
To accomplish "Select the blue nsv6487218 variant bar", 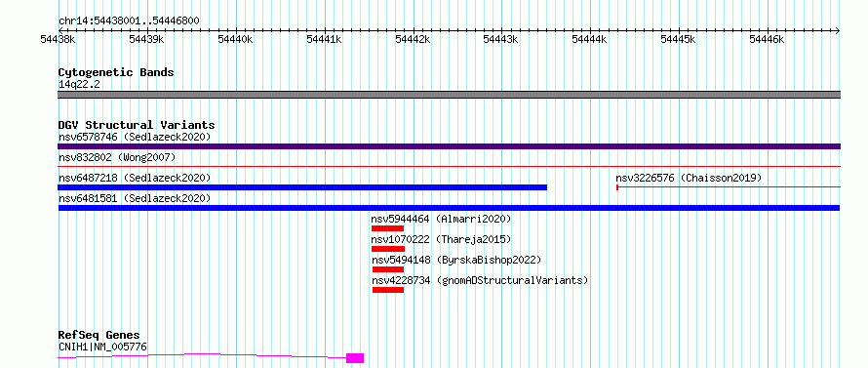I will pyautogui.click(x=302, y=187).
